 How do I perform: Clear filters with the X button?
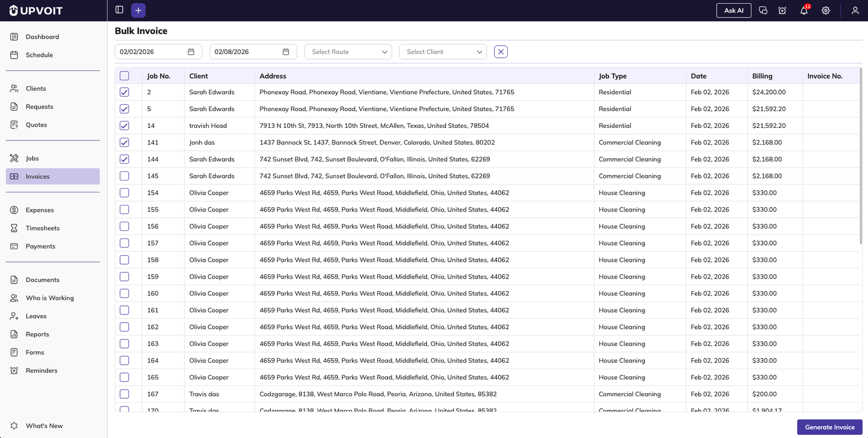(501, 51)
